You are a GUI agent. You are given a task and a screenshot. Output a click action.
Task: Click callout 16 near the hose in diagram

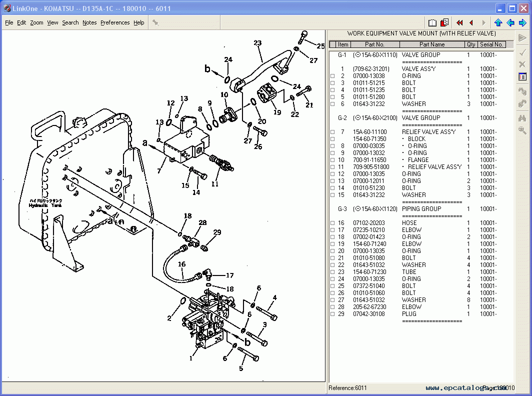[182, 264]
